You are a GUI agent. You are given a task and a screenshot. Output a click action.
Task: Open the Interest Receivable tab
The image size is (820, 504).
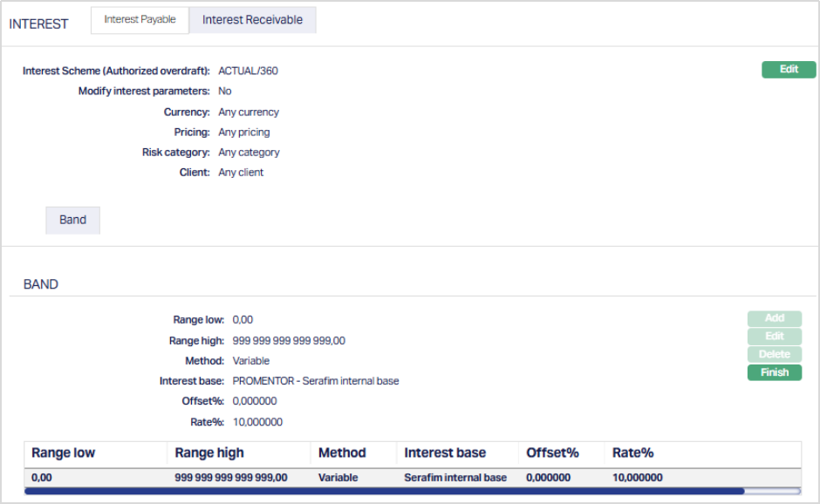tap(252, 20)
